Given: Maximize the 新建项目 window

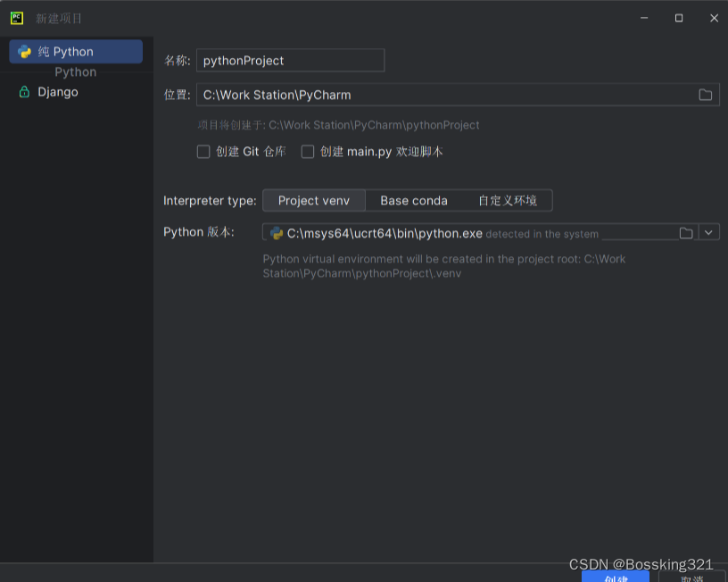Looking at the screenshot, I should [679, 18].
